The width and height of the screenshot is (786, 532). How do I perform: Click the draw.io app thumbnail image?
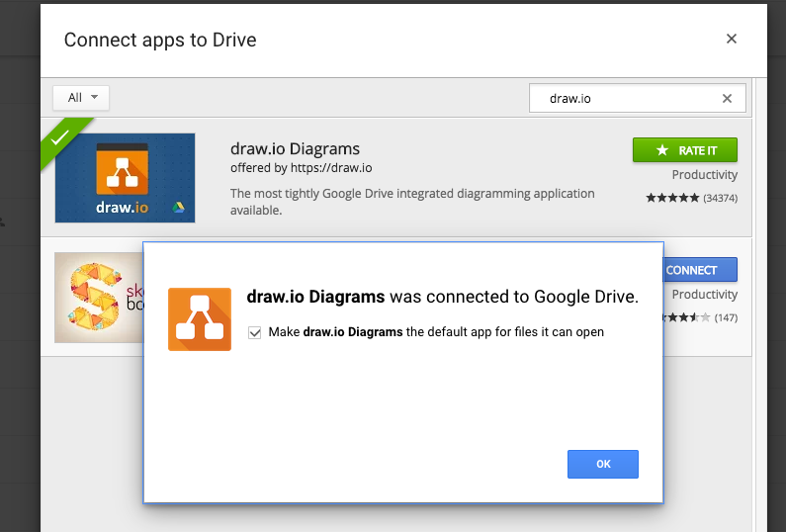click(125, 178)
